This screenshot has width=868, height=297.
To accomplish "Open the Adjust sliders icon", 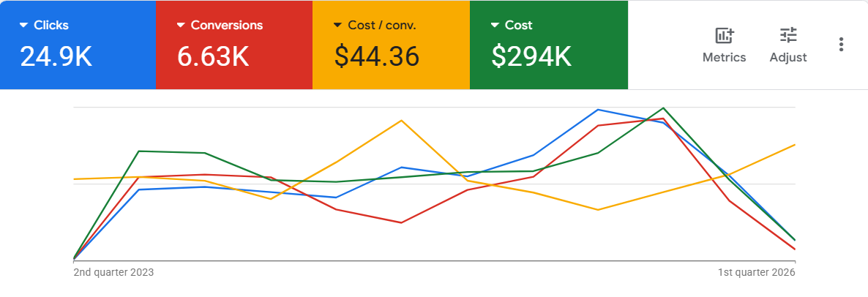I will click(788, 35).
